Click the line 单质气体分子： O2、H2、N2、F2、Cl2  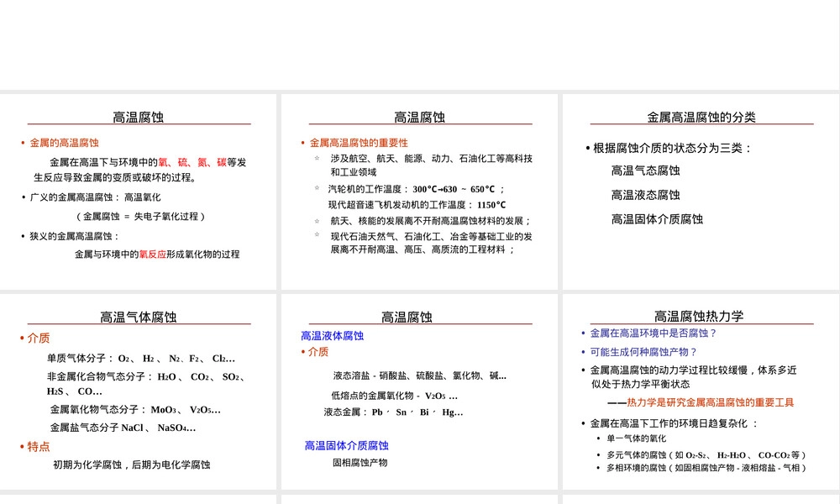click(x=141, y=359)
